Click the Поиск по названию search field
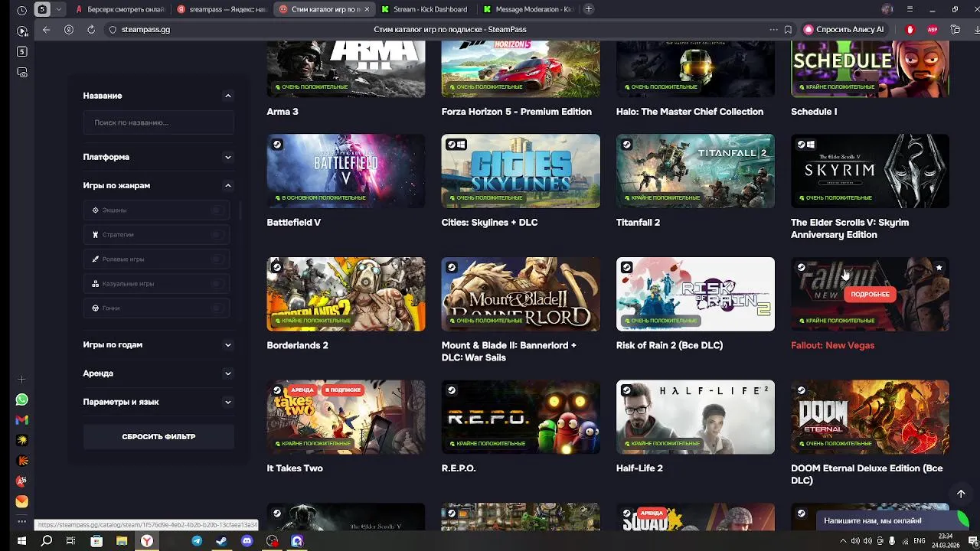 [158, 122]
